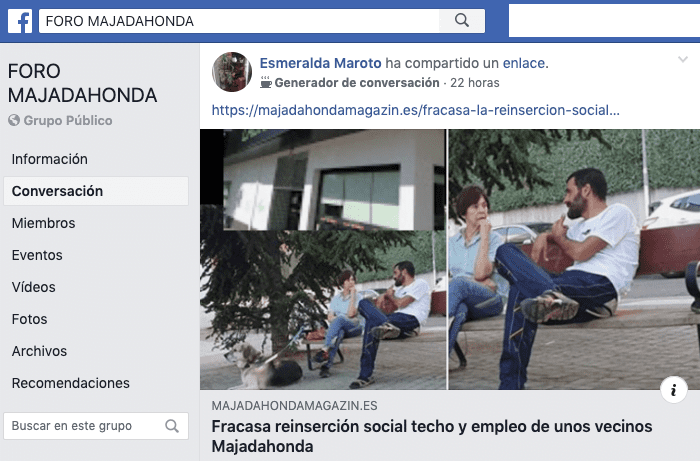Viewport: 700px width, 461px height.
Task: Open the majadahondamagazin.es URL link
Action: [416, 110]
